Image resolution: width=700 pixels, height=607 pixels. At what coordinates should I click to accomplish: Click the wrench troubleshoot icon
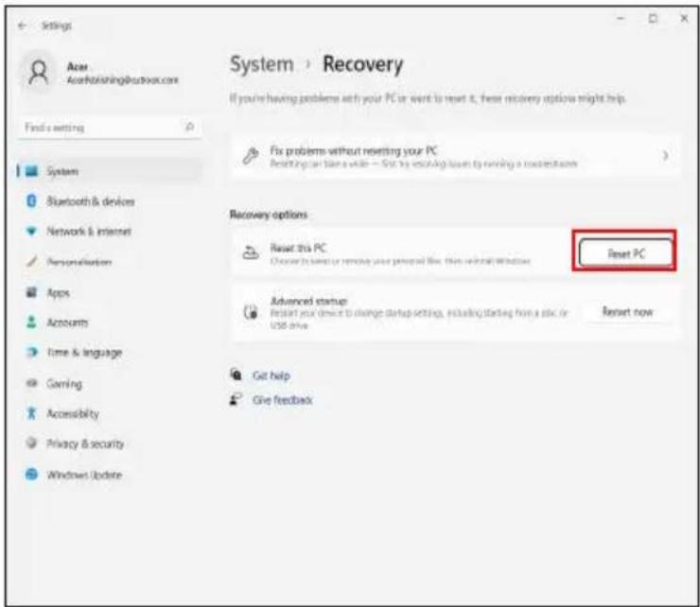[251, 156]
